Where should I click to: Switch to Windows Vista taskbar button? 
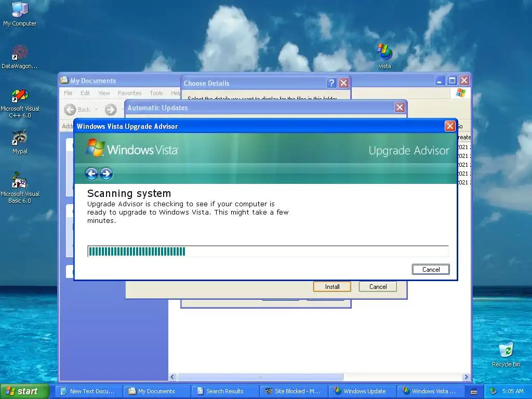[x=430, y=391]
